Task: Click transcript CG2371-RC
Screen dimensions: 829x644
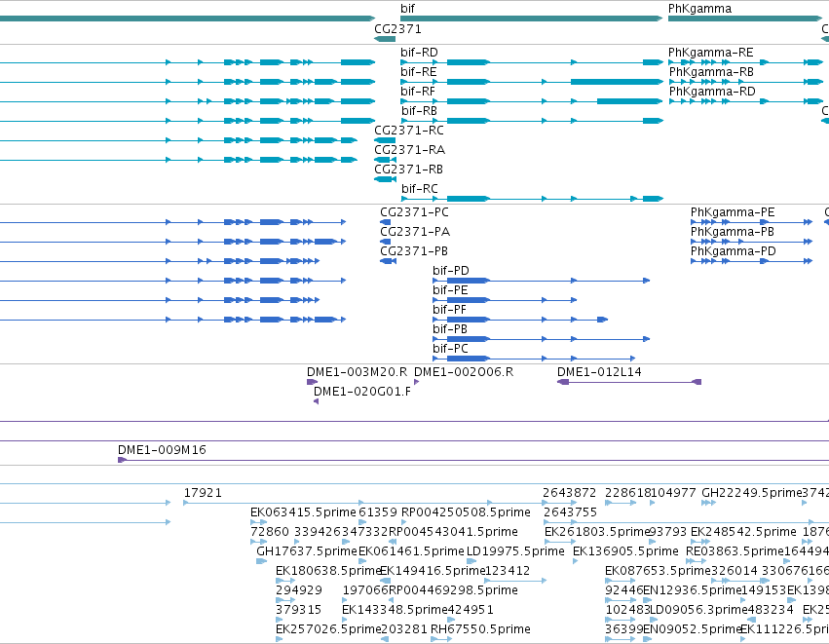Action: tap(409, 131)
